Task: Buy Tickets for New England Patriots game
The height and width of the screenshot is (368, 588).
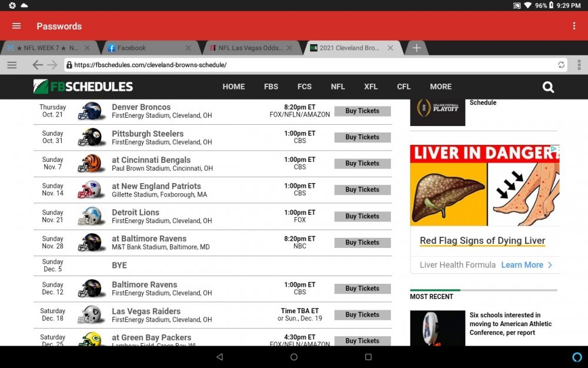Action: (x=363, y=190)
